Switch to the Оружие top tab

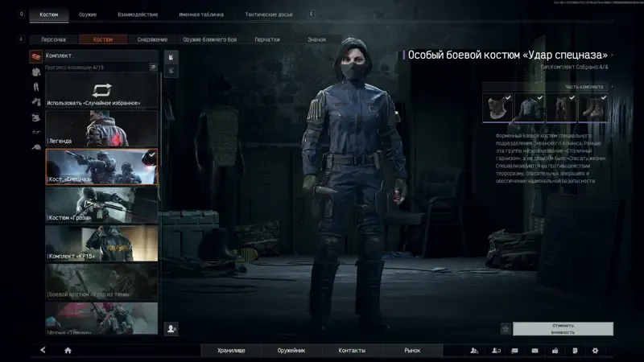(x=88, y=14)
